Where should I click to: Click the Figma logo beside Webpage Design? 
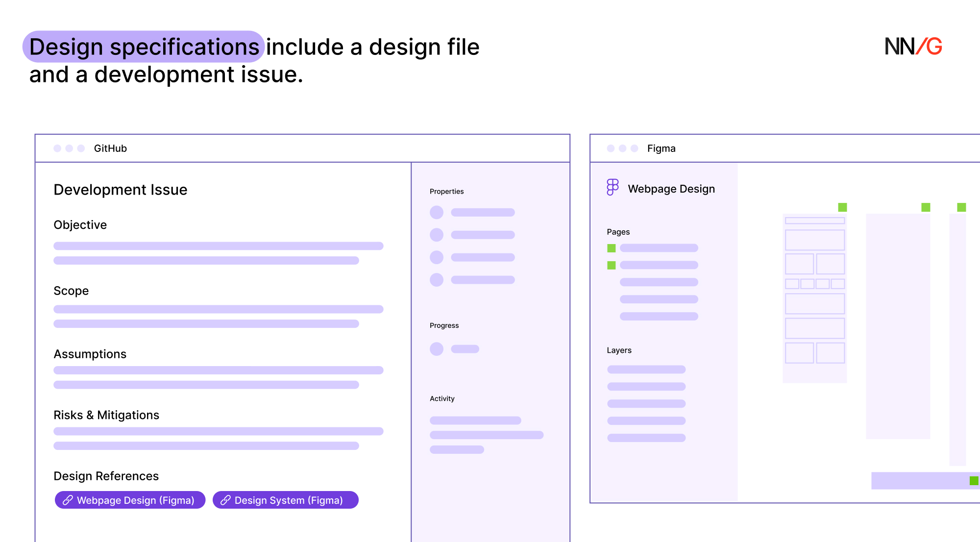click(612, 187)
